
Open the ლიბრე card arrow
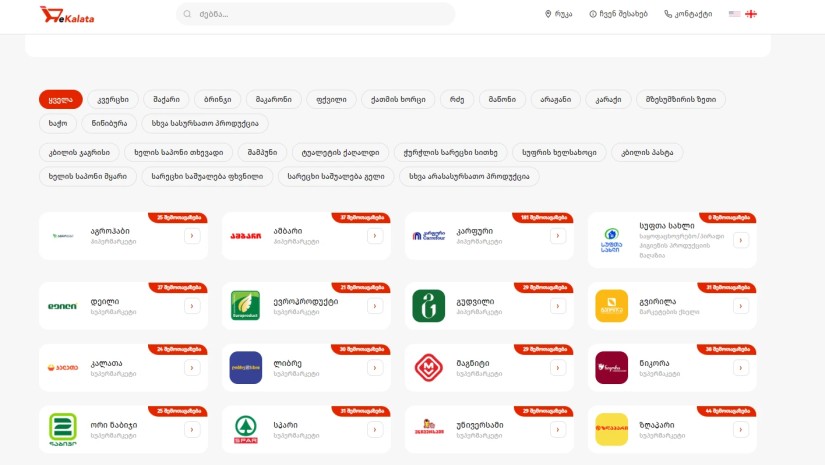(x=375, y=368)
